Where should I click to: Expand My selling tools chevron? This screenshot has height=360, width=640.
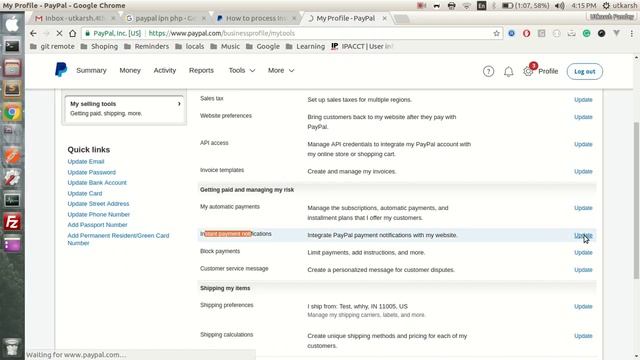pos(179,104)
